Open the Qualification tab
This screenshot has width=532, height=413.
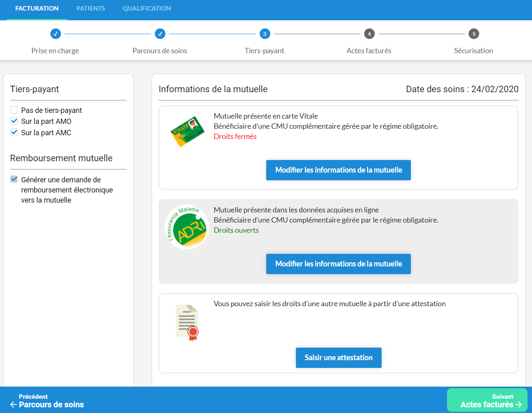[x=147, y=9]
